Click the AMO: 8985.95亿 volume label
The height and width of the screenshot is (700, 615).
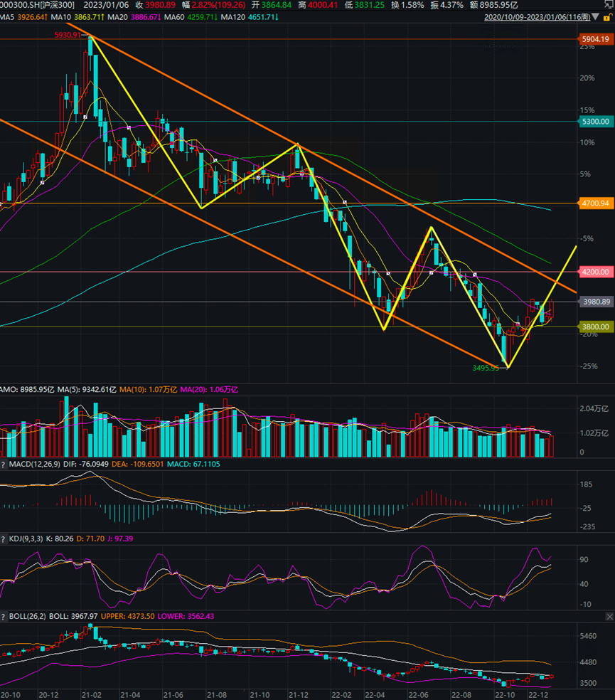click(27, 390)
